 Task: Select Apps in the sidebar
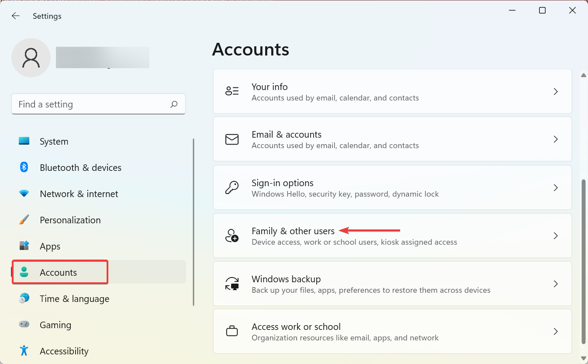(x=99, y=246)
